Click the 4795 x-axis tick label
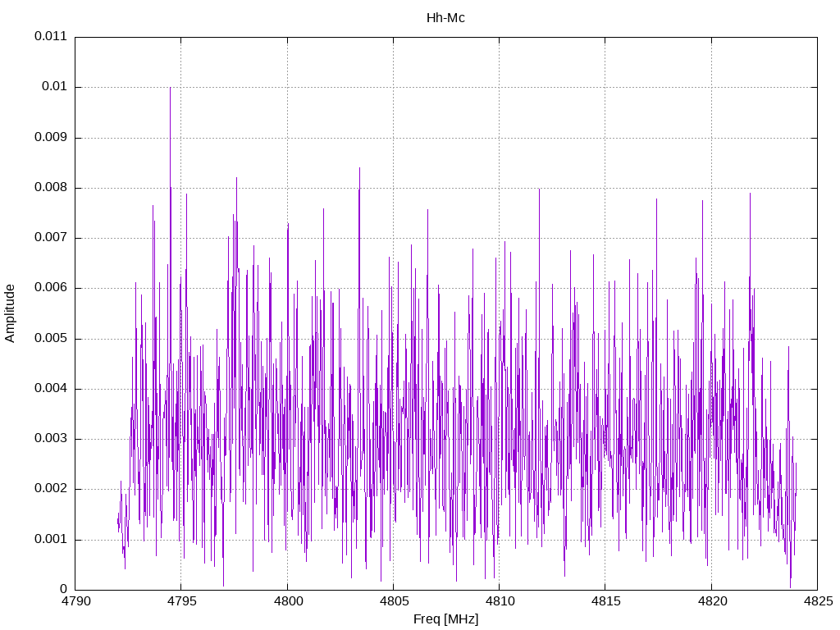 [181, 601]
